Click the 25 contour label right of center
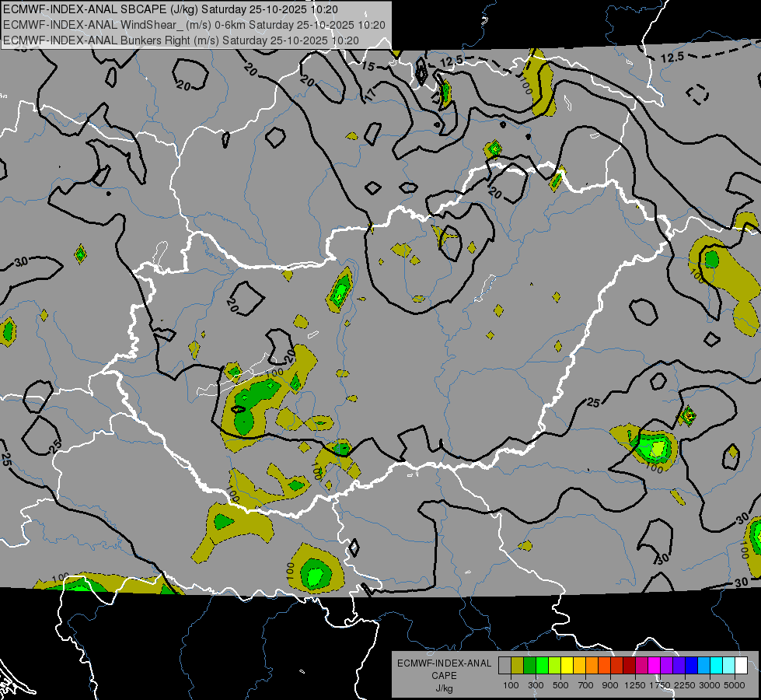The height and width of the screenshot is (700, 761). pyautogui.click(x=593, y=402)
